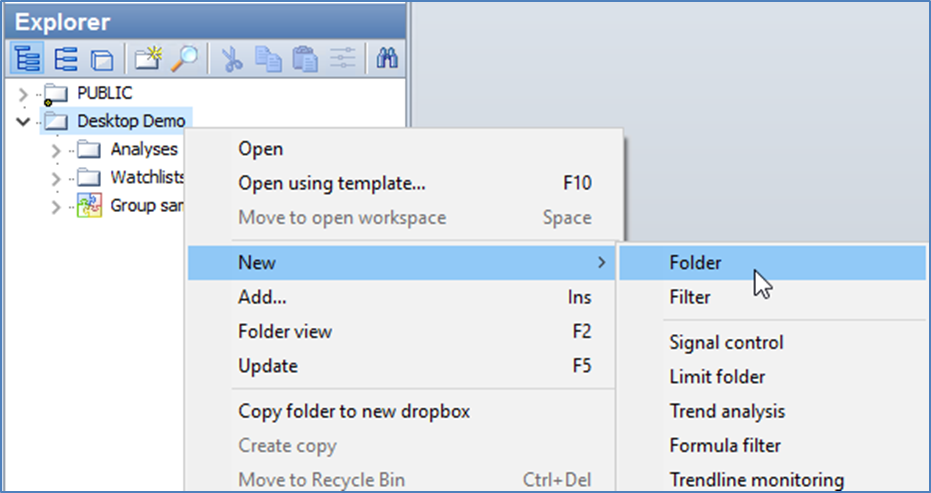Choose Copy folder to new dropbox
Viewport: 931px width, 493px height.
pos(354,411)
